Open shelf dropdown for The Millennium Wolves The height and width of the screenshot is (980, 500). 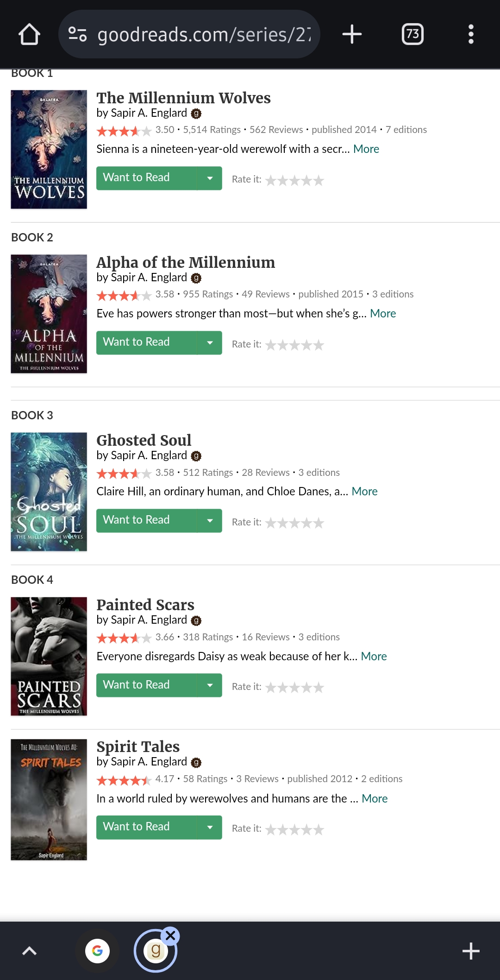[210, 178]
